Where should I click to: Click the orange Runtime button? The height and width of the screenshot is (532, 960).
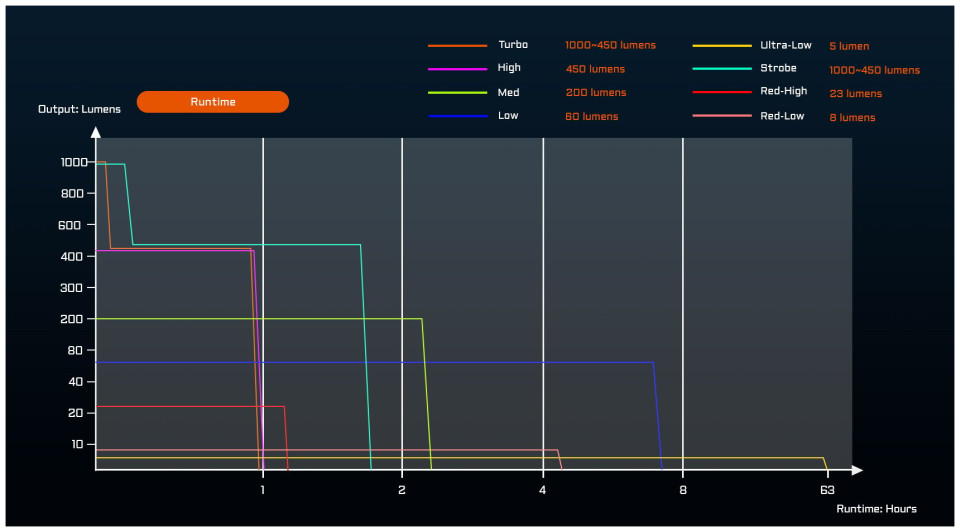tap(212, 102)
